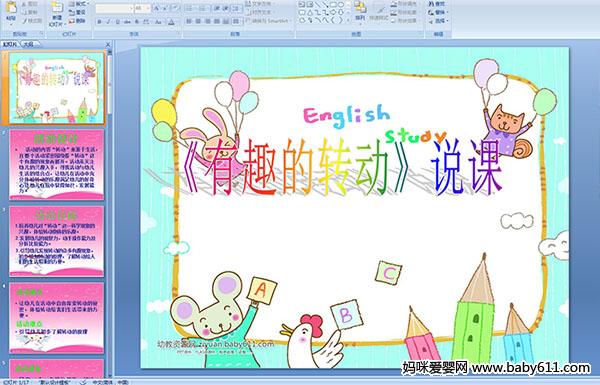
Task: Click the spell check icon in status bar
Action: [x=83, y=382]
